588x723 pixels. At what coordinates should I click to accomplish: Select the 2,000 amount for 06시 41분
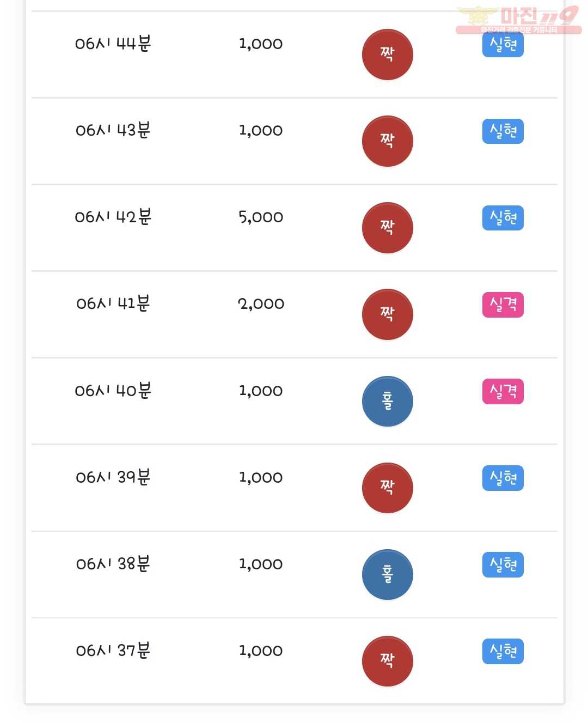click(x=261, y=304)
